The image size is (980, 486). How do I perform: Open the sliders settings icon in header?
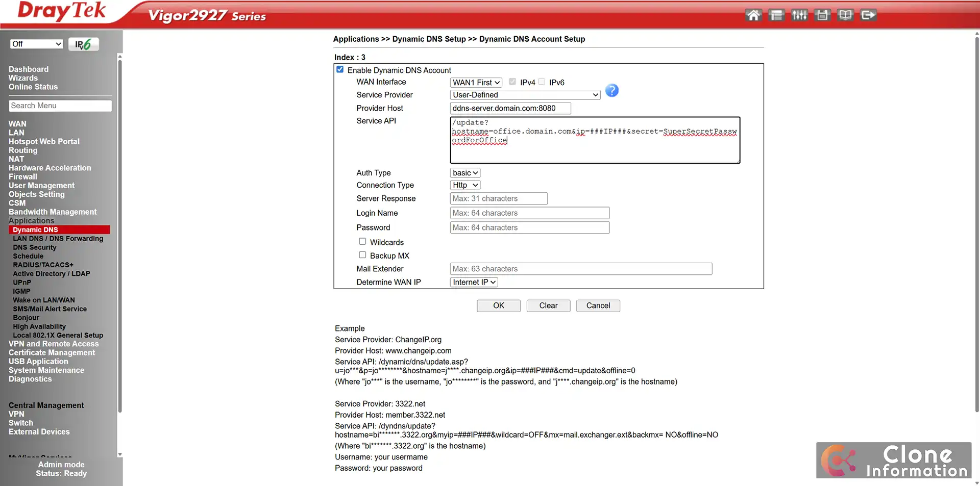tap(799, 15)
